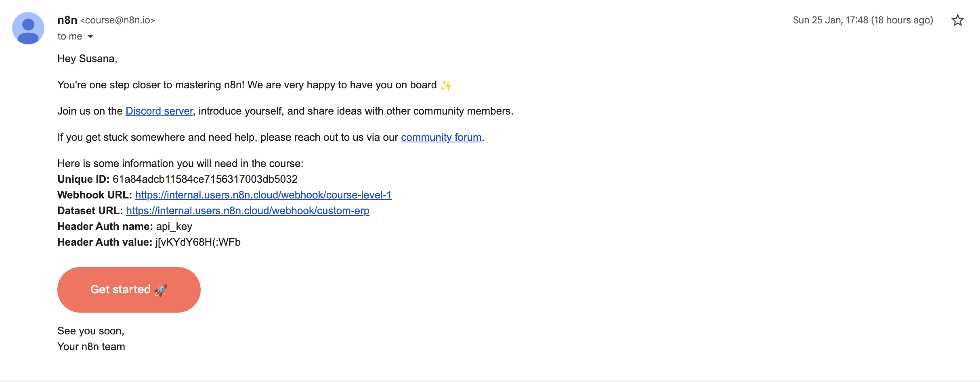
Task: Click the "Hey Susana," greeting line
Action: pos(87,58)
